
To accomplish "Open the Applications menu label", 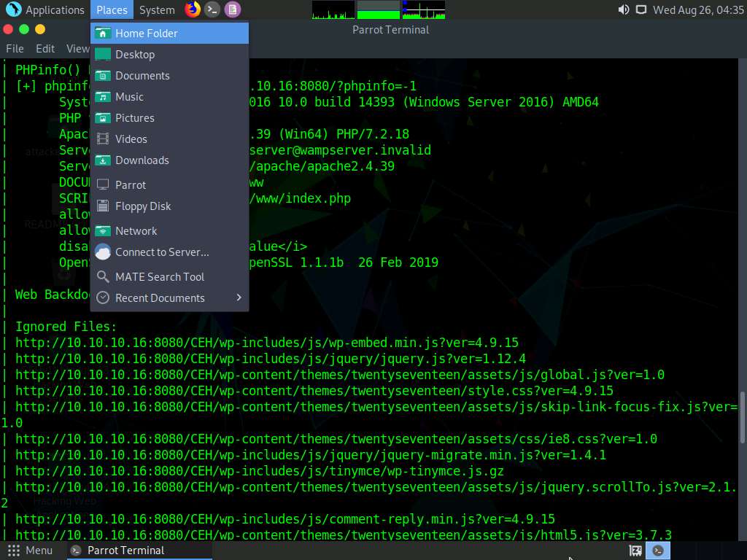I will pos(55,10).
